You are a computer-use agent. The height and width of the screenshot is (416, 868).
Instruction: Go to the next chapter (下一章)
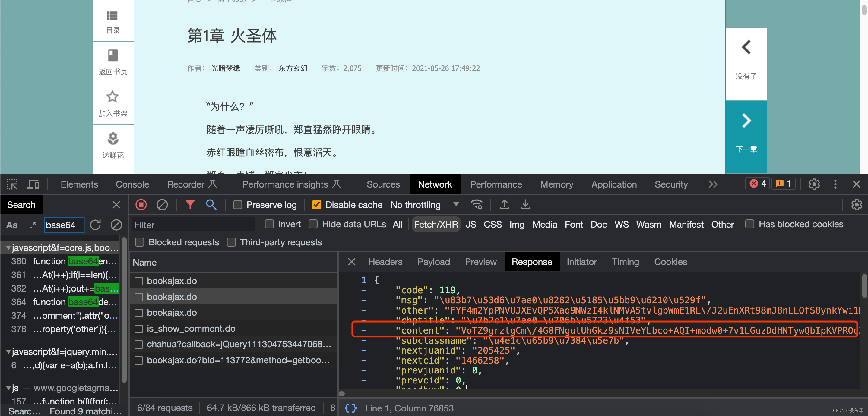[x=746, y=137]
